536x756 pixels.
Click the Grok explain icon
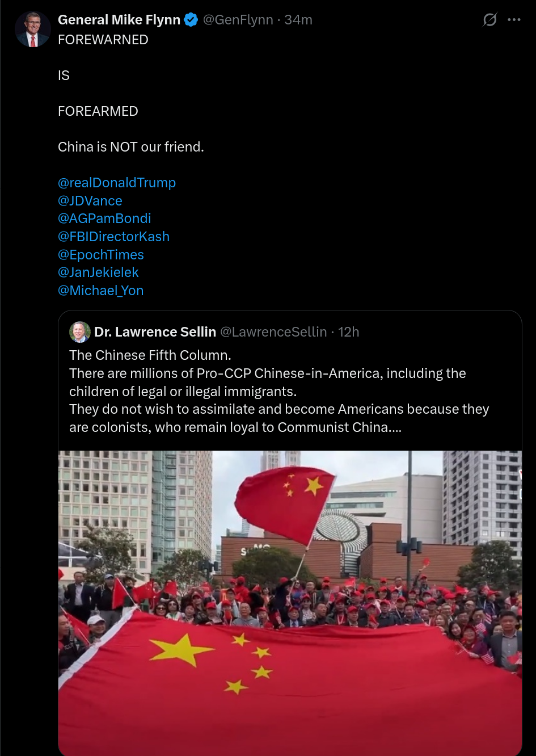click(489, 20)
